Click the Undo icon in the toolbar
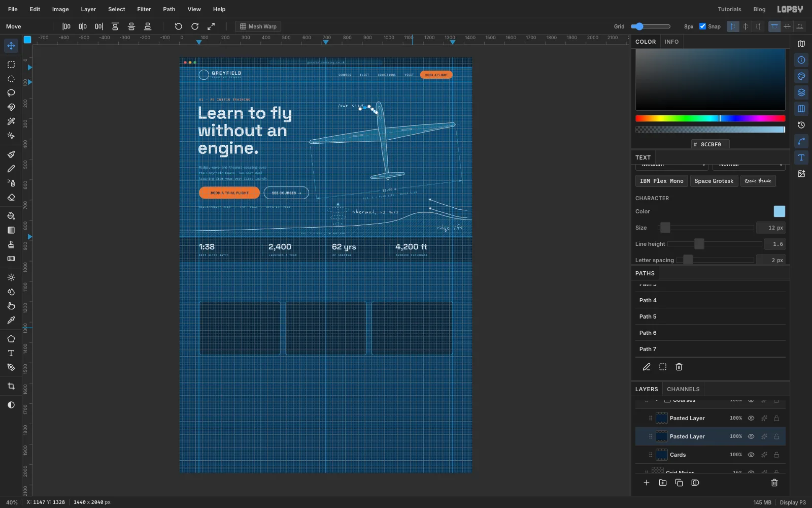812x508 pixels. [x=179, y=26]
